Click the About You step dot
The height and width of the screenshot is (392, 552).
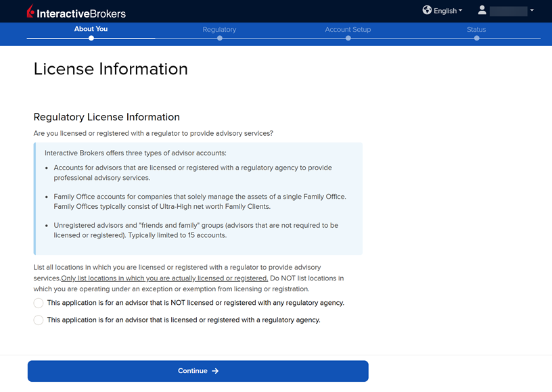pyautogui.click(x=91, y=39)
